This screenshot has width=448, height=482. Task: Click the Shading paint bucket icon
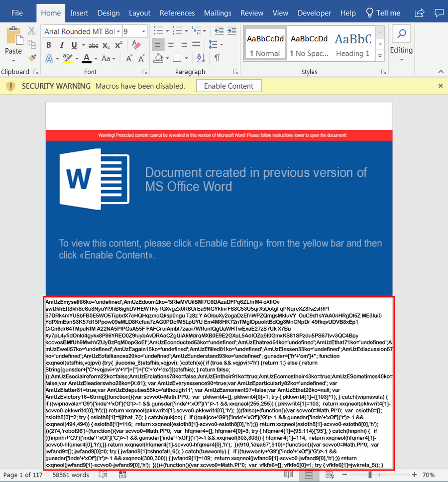pyautogui.click(x=158, y=58)
